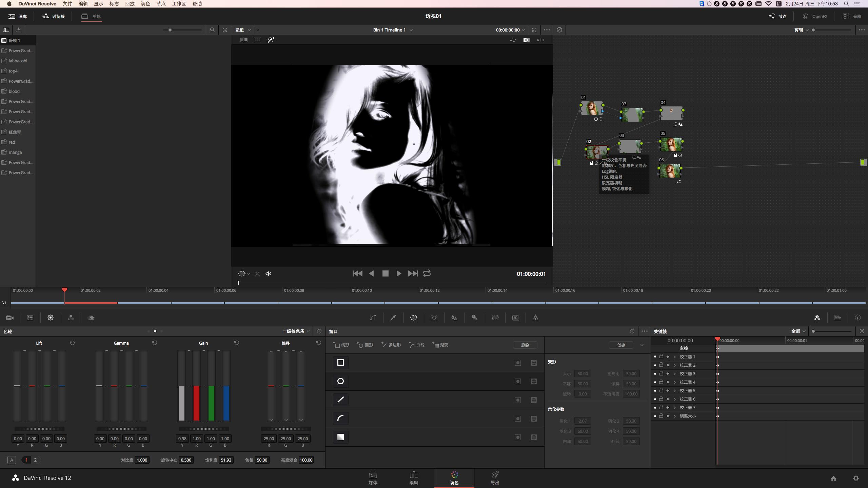
Task: Select node 05 thumbnail in node graph
Action: coord(671,144)
